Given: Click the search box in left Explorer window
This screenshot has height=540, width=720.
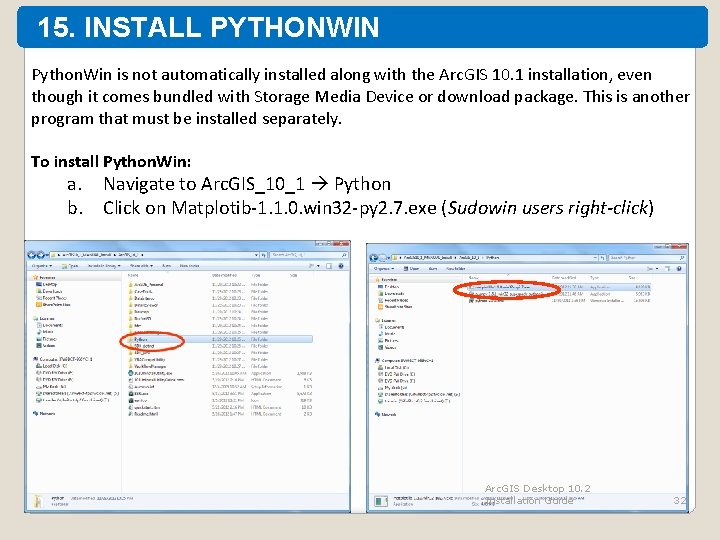Looking at the screenshot, I should 309,254.
